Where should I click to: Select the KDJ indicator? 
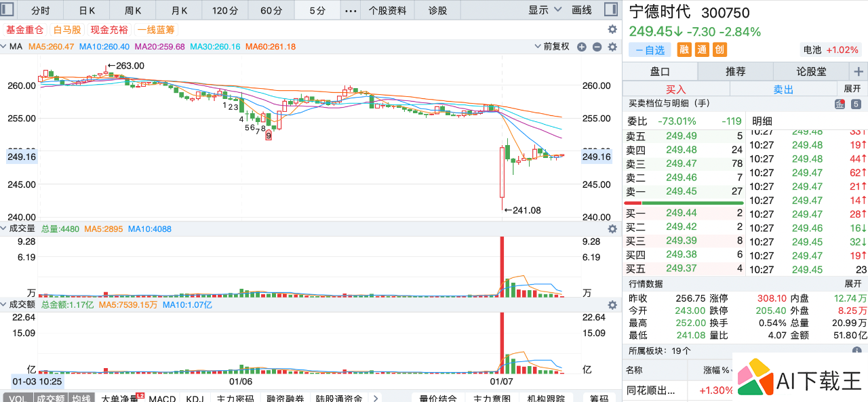[x=195, y=398]
